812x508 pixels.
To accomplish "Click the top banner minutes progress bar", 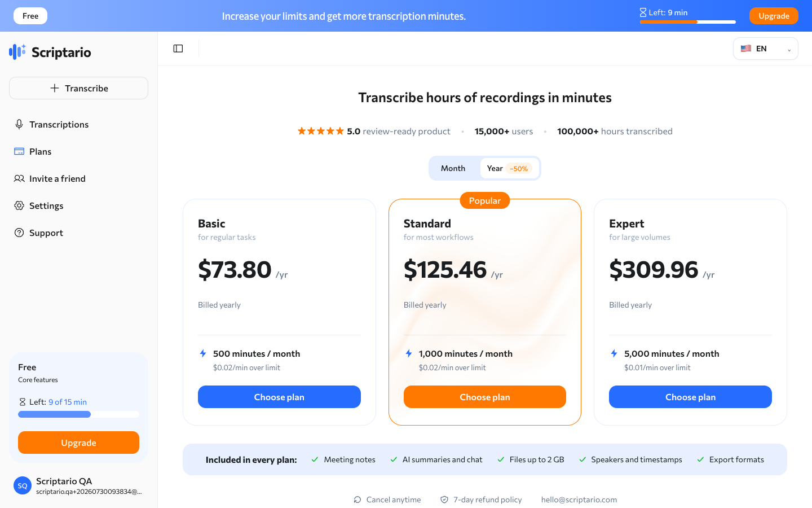I will coord(687,22).
